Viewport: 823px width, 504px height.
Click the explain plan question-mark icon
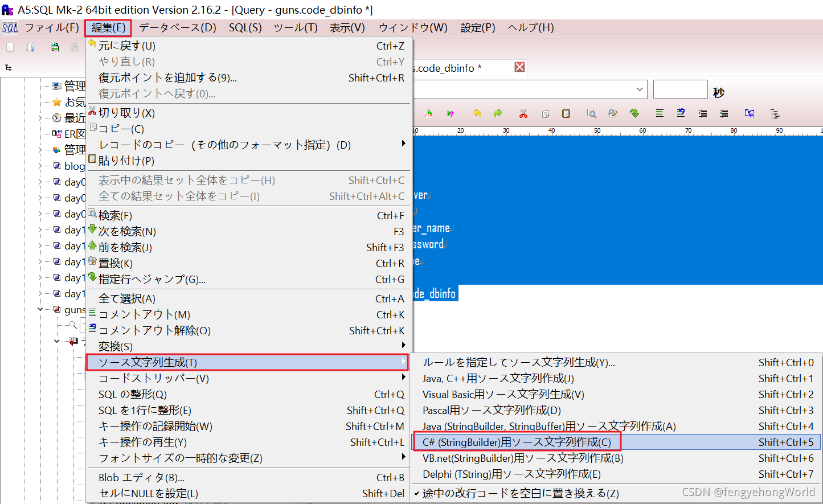click(x=451, y=113)
